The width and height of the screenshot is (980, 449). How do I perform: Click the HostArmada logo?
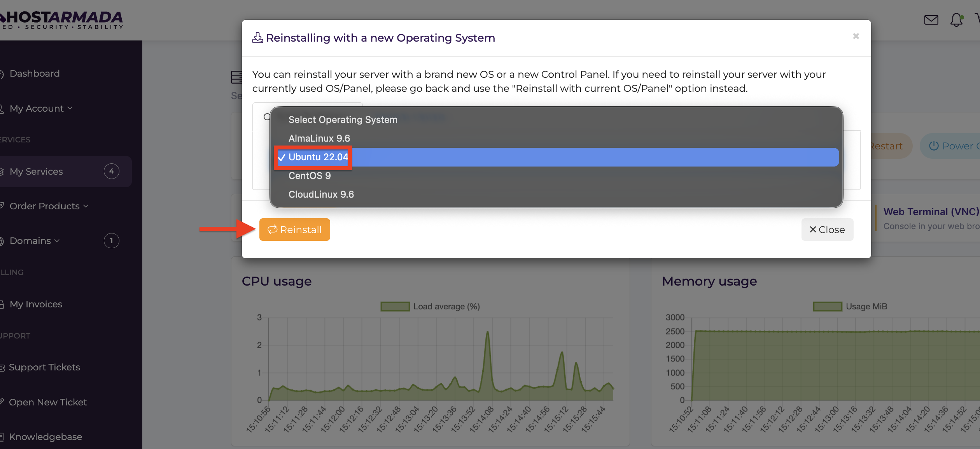tap(61, 20)
